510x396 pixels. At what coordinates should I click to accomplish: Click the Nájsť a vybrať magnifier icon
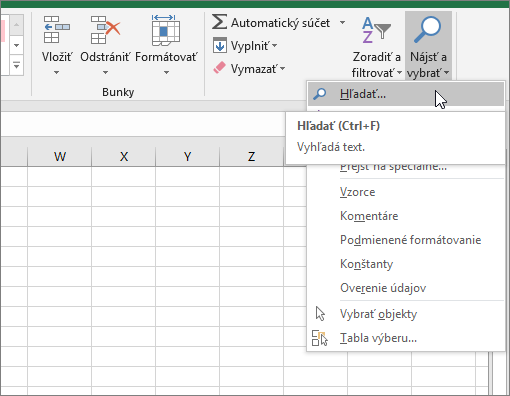(428, 30)
